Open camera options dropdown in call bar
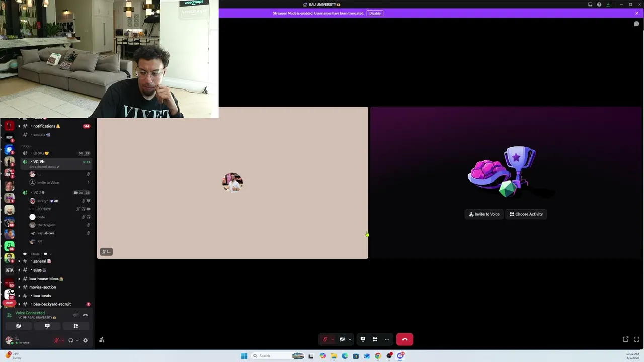The image size is (644, 362). coord(350,339)
